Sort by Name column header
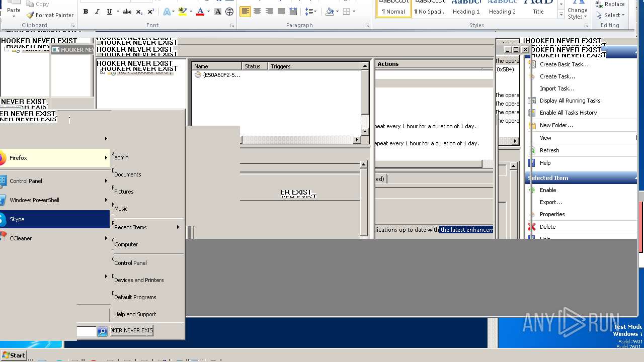This screenshot has width=644, height=362. point(216,66)
